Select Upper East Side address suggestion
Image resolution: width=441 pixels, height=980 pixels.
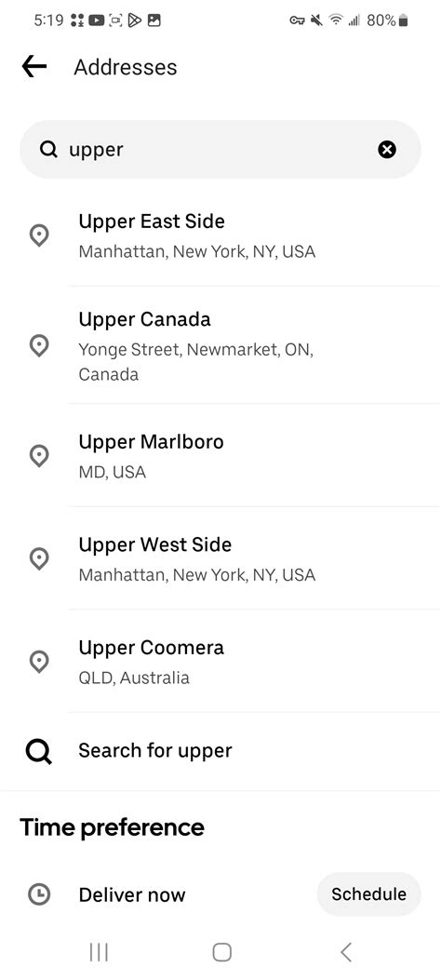(x=220, y=235)
